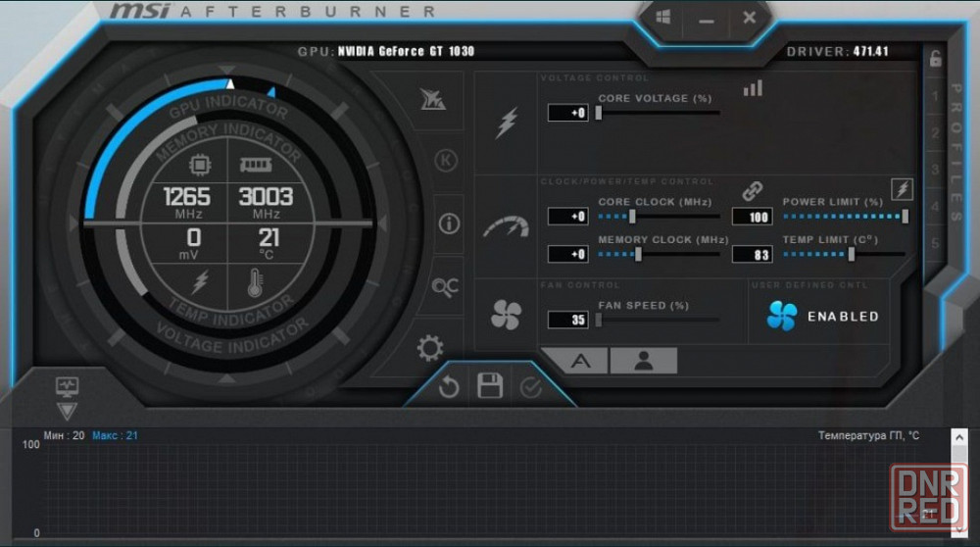980x547 pixels.
Task: Click the voltage lightning bolt section icon
Action: pos(507,123)
